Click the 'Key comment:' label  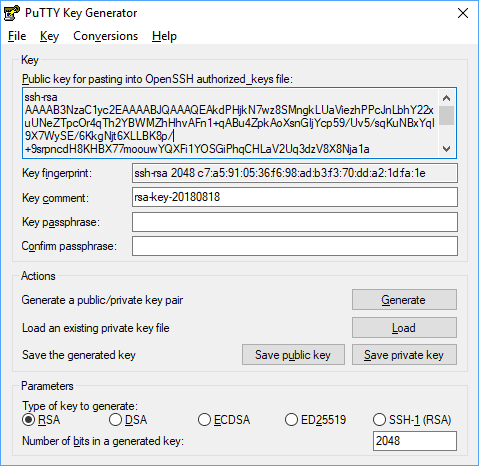(55, 198)
